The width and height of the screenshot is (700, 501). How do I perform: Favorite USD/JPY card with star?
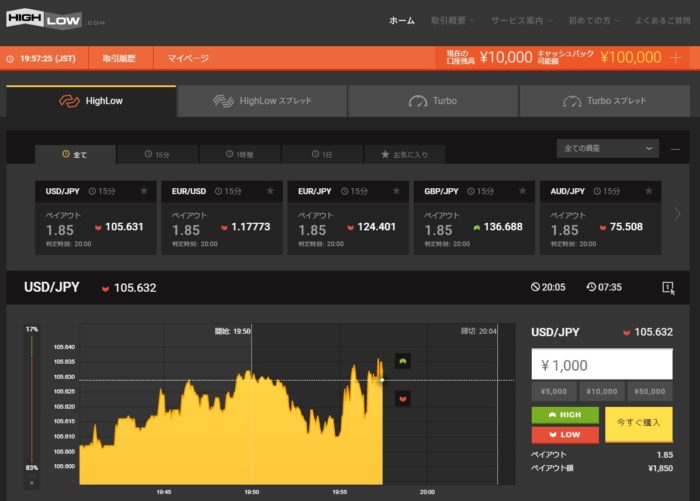144,191
